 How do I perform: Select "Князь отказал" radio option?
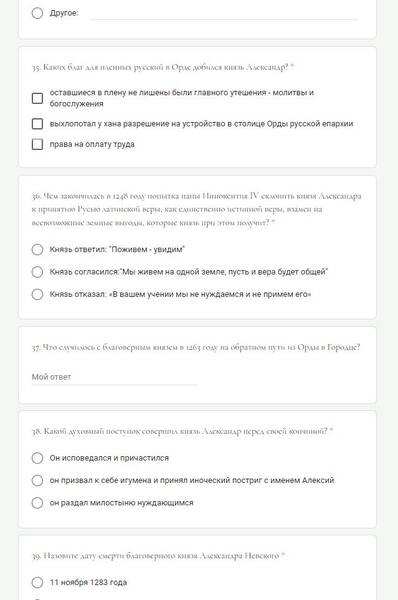click(37, 294)
